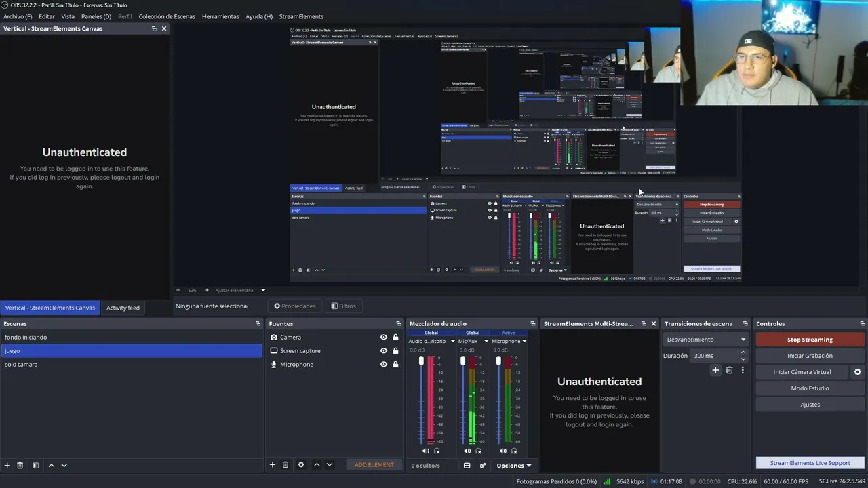Open scene filters icon in the Escenas toolbar
868x488 pixels.
click(x=35, y=465)
